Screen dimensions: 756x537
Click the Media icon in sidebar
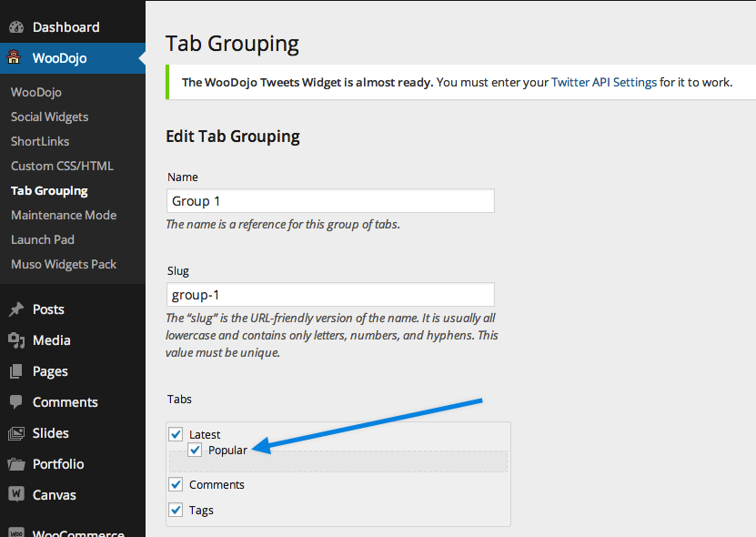click(16, 340)
